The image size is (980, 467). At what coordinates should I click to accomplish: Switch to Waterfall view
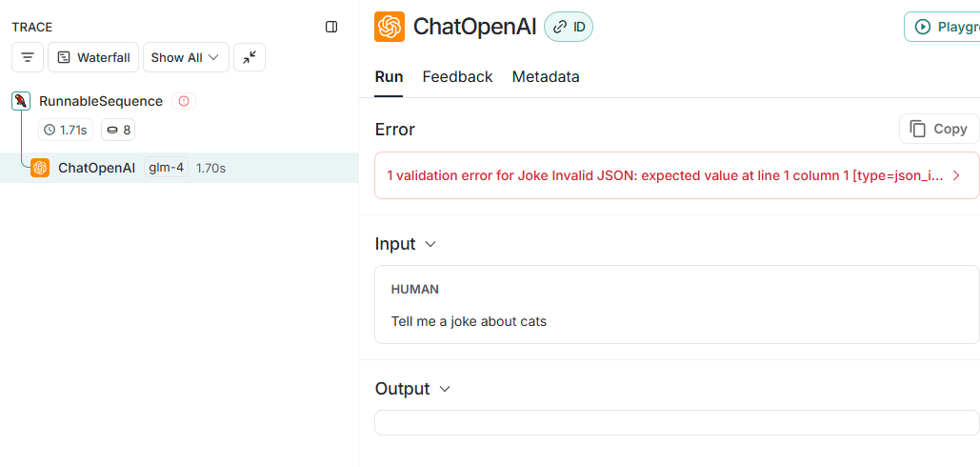93,57
